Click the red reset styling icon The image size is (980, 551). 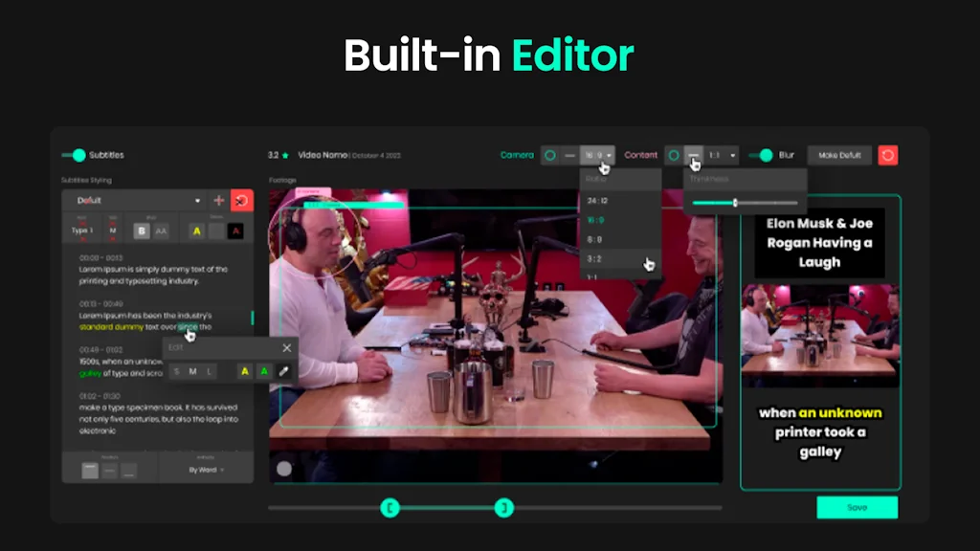(243, 201)
